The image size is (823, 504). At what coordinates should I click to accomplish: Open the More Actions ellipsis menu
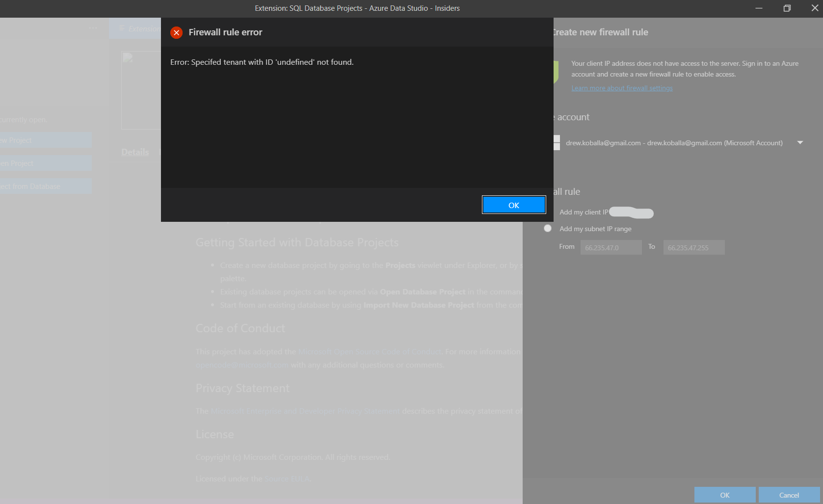93,27
